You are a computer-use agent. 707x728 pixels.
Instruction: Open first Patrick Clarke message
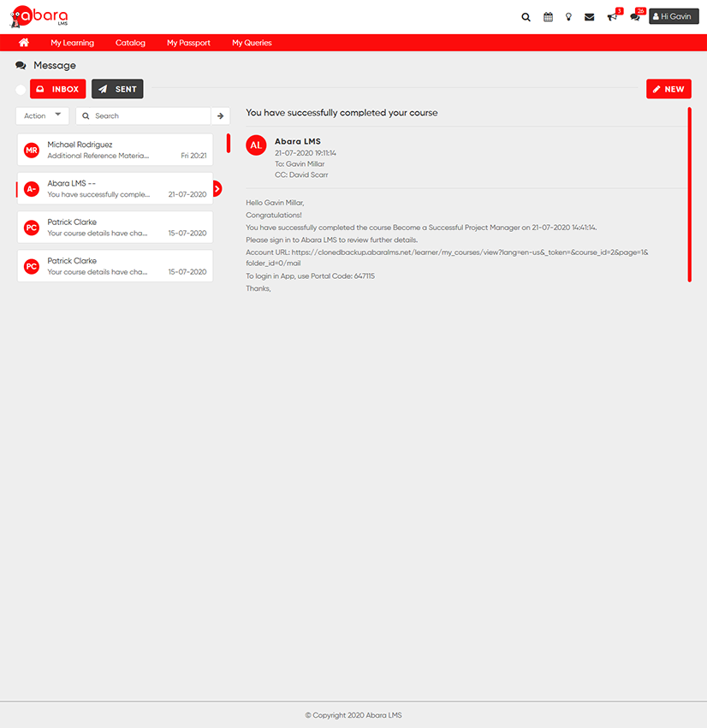116,227
